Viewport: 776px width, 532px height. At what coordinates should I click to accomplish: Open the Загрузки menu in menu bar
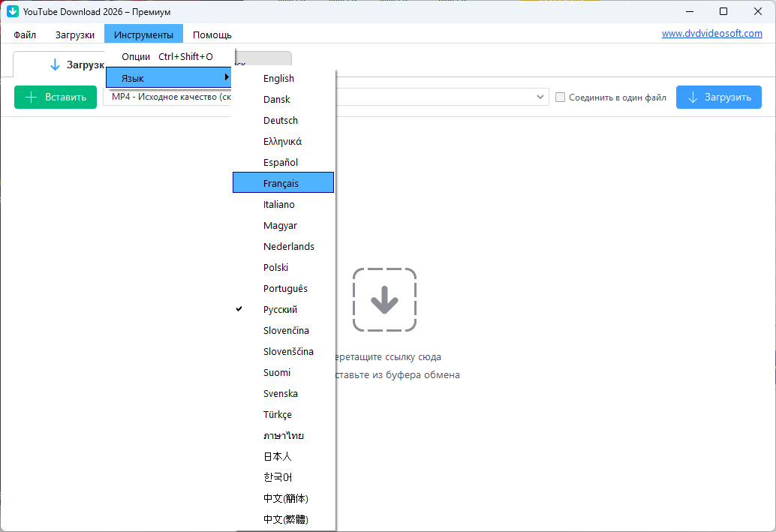75,35
